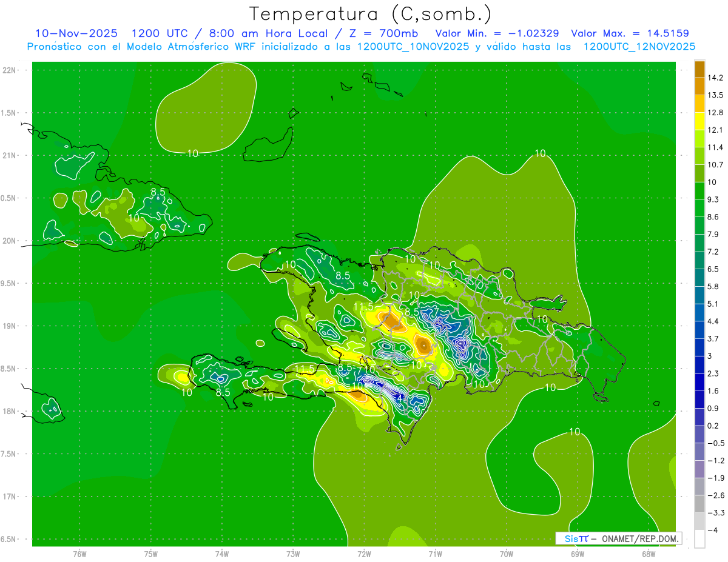
Task: Click the -4 colorbar label
Action: pos(712,530)
